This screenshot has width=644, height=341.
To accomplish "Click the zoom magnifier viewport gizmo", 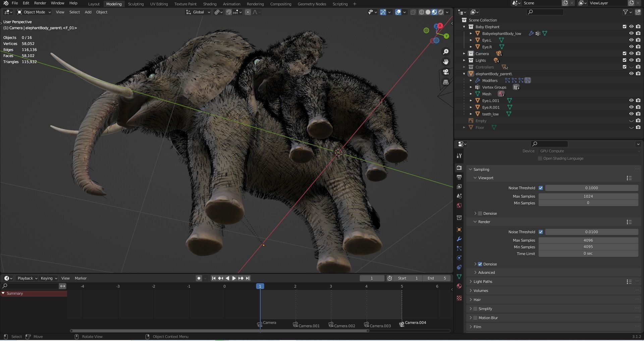I will [446, 52].
